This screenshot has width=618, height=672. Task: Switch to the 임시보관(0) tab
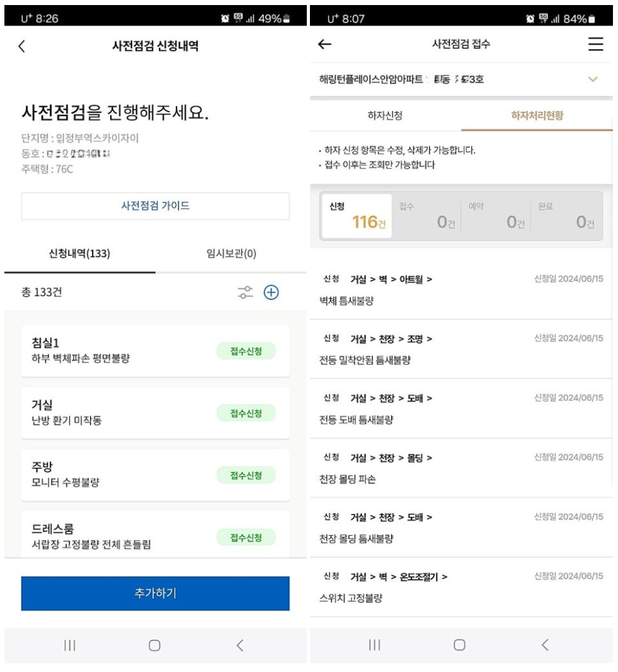pyautogui.click(x=231, y=253)
